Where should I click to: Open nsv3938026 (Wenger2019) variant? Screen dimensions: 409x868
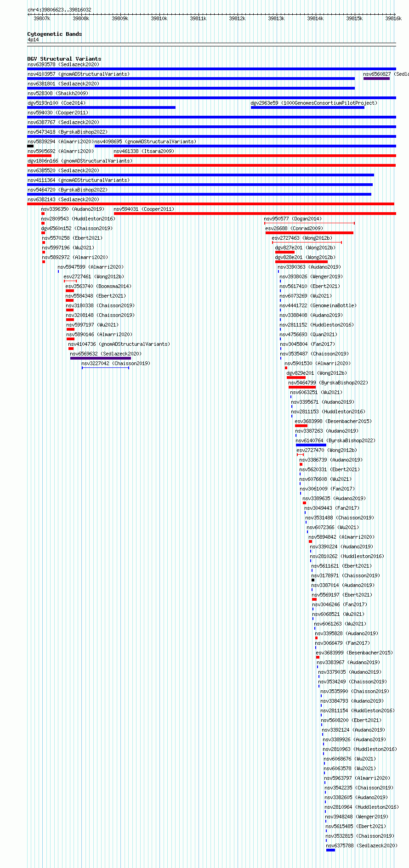tap(311, 277)
